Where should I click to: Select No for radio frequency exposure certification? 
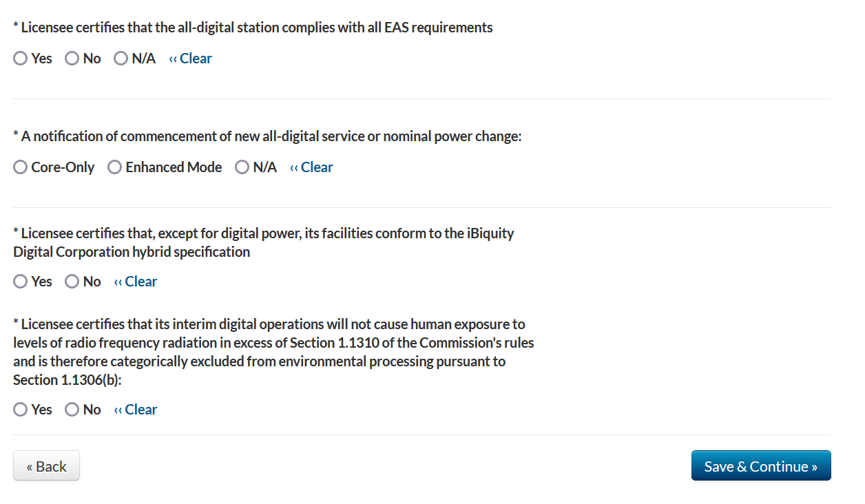tap(72, 410)
